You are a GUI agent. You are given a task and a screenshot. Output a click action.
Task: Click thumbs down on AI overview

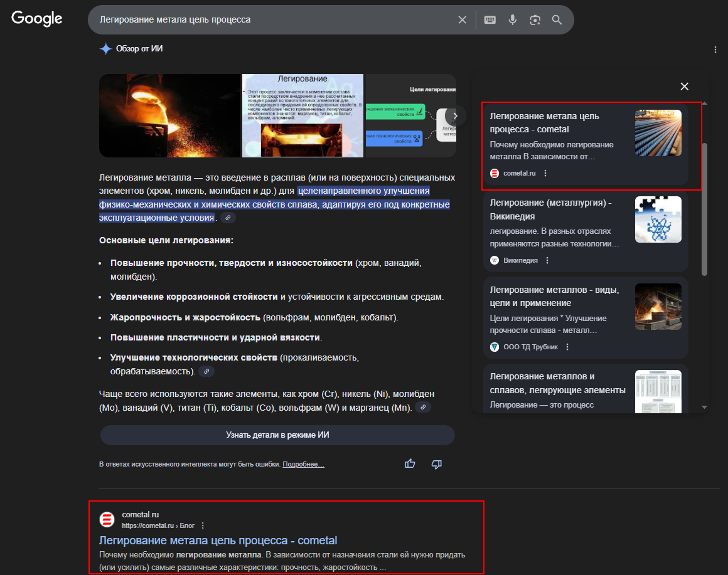pos(437,464)
